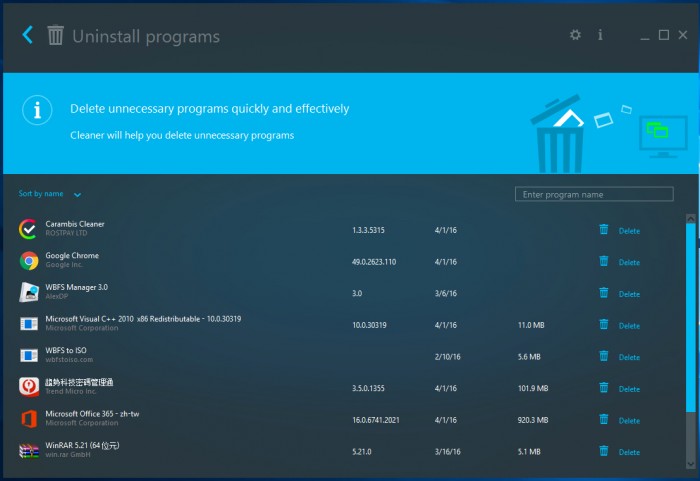Viewport: 700px width, 481px height.
Task: Click the Trend Micro program icon
Action: click(x=29, y=386)
